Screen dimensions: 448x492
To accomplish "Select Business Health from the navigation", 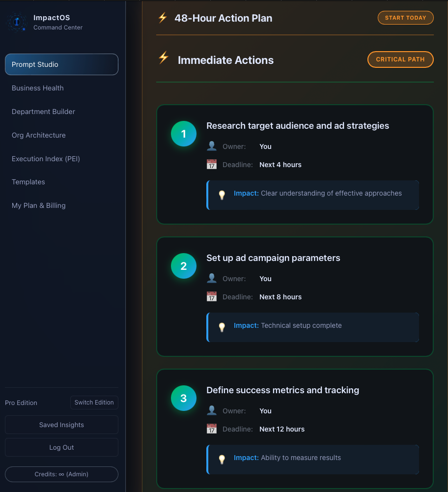I will (37, 88).
